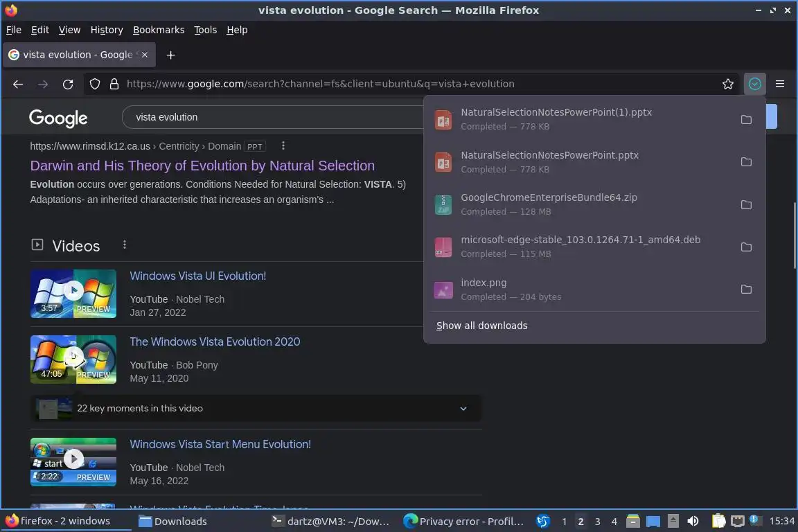The width and height of the screenshot is (798, 532).
Task: Open the Firefox hamburger application menu
Action: (x=780, y=84)
